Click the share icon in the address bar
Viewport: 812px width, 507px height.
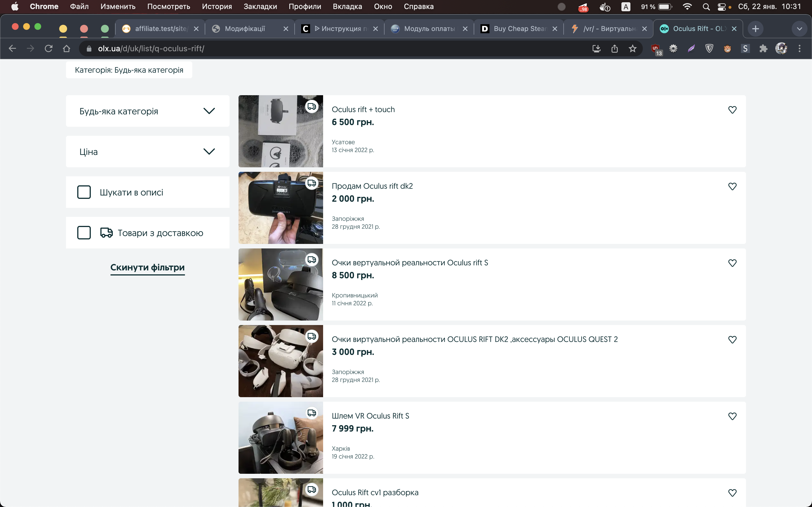pyautogui.click(x=614, y=49)
